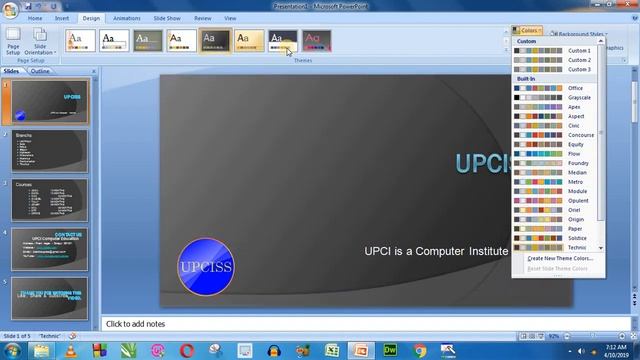Image resolution: width=640 pixels, height=360 pixels.
Task: Click to add notes field
Action: [x=366, y=324]
